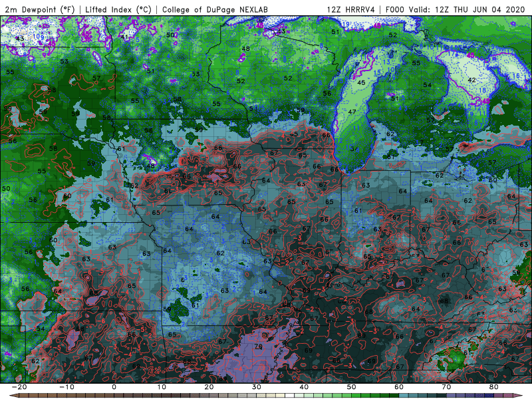This screenshot has width=532, height=399.
Task: Click the -10 label on the color scale
Action: point(66,387)
